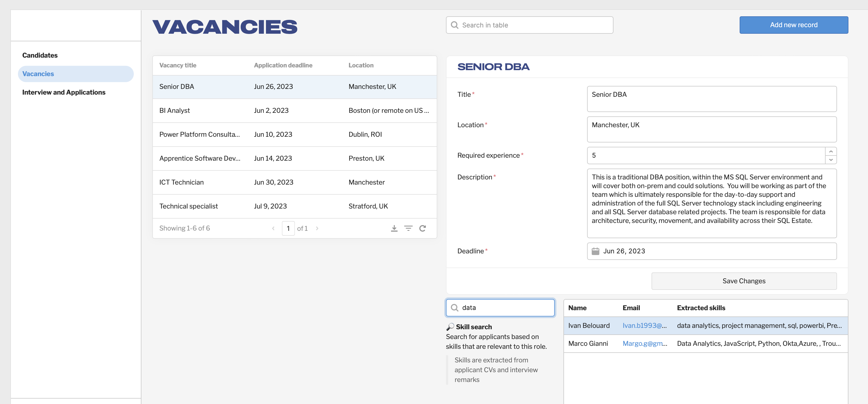Screen dimensions: 868x404
Task: Click the magnifier icon in skill search box
Action: tap(455, 307)
